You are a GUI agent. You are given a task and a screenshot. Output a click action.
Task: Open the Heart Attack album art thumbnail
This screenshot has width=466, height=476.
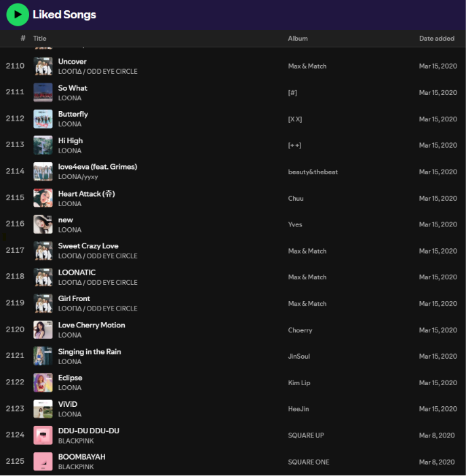click(x=43, y=198)
